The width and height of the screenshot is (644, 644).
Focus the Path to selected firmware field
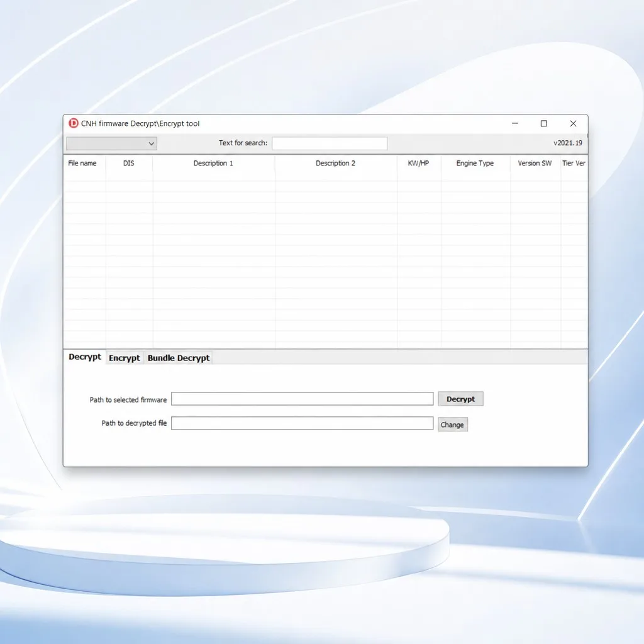[x=302, y=399]
